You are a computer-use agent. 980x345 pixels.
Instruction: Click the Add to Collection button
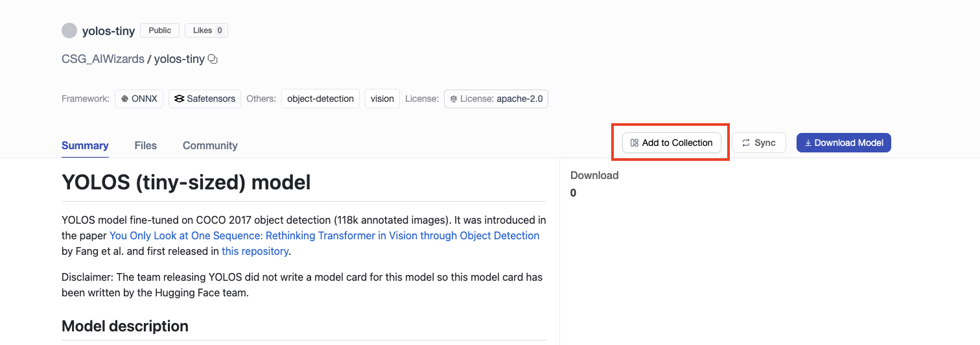coord(671,143)
